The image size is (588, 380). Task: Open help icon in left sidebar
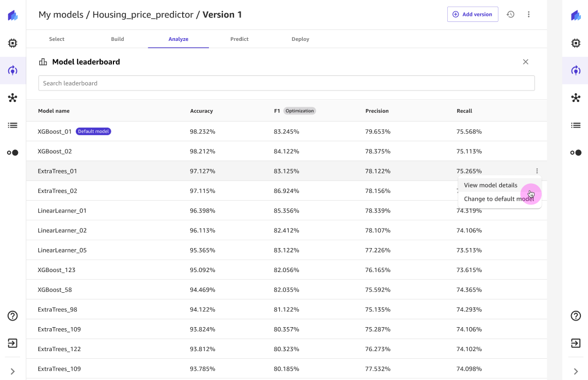(13, 316)
